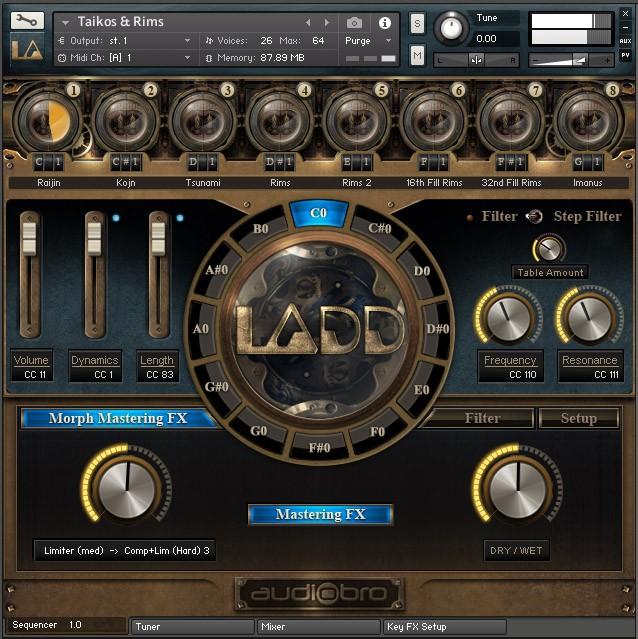Open the Output st. 1 dropdown
The image size is (638, 639).
[124, 41]
